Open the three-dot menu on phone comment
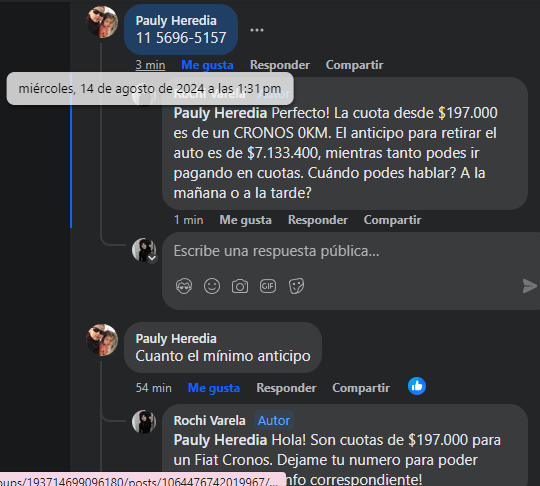The image size is (540, 486). click(x=257, y=30)
